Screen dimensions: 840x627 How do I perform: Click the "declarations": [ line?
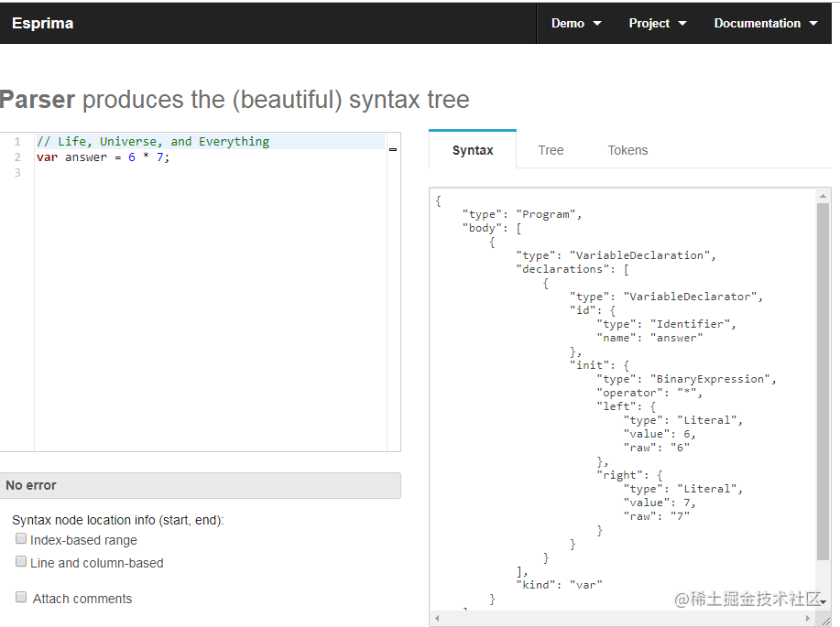pos(573,269)
